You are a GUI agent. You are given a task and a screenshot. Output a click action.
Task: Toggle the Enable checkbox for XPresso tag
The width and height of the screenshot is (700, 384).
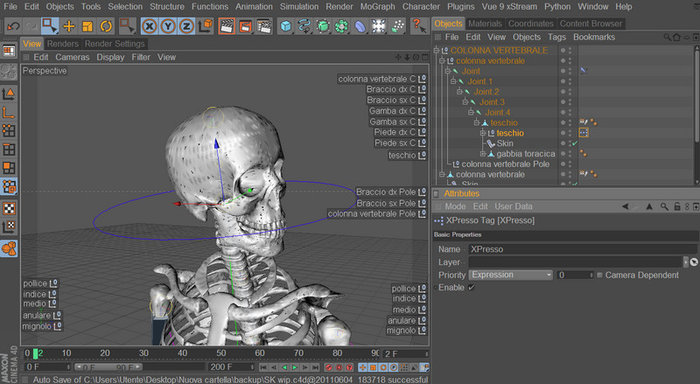(471, 288)
